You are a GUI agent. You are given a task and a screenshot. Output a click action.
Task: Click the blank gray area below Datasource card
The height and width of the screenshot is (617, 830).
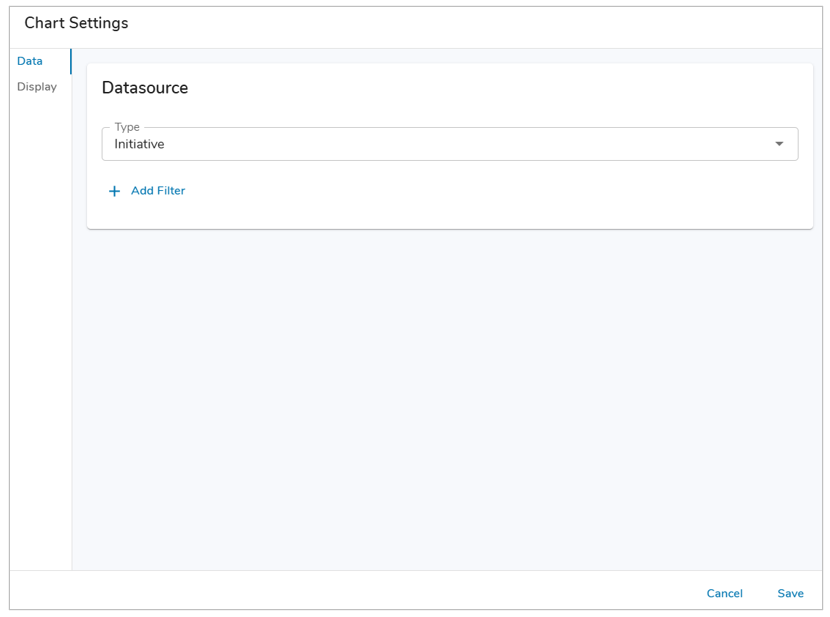pyautogui.click(x=450, y=400)
